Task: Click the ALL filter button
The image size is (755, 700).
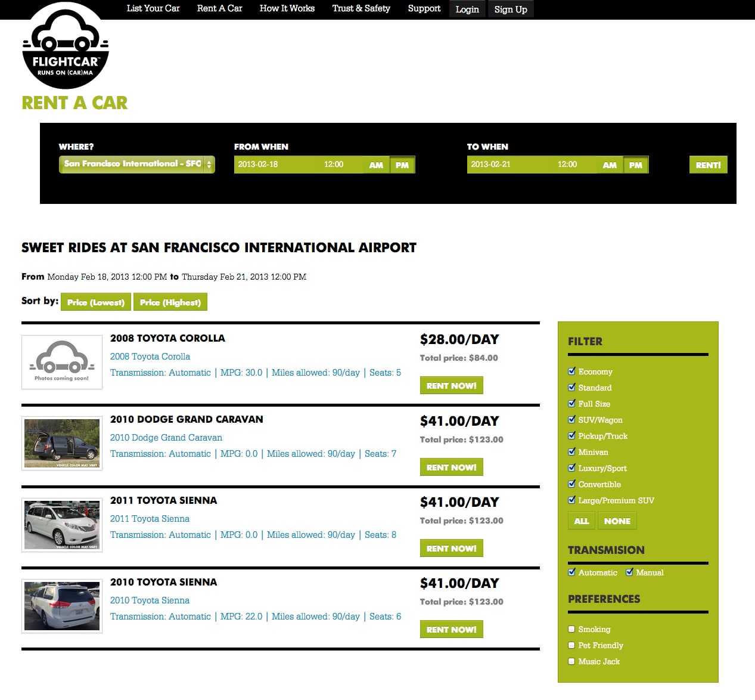Action: [x=582, y=521]
